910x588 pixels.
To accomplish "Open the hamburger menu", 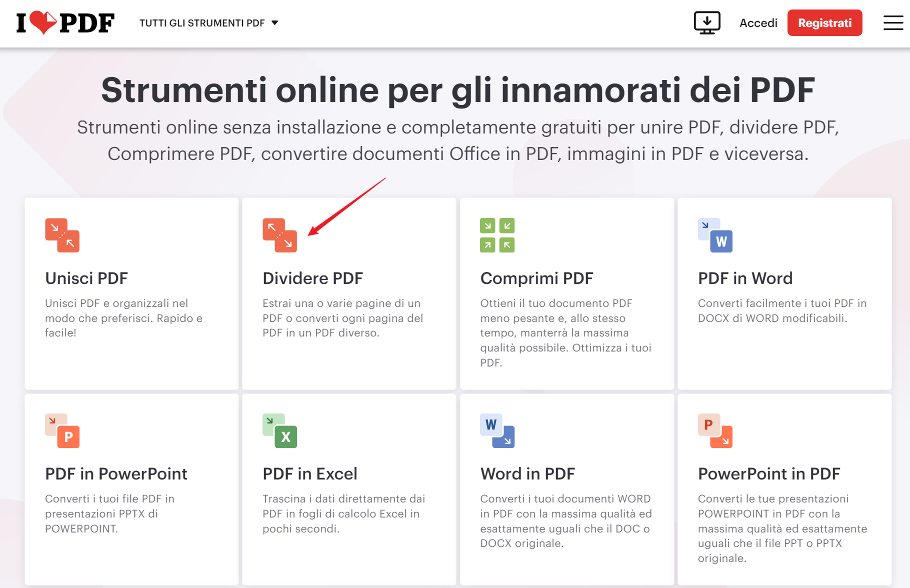I will (x=893, y=22).
